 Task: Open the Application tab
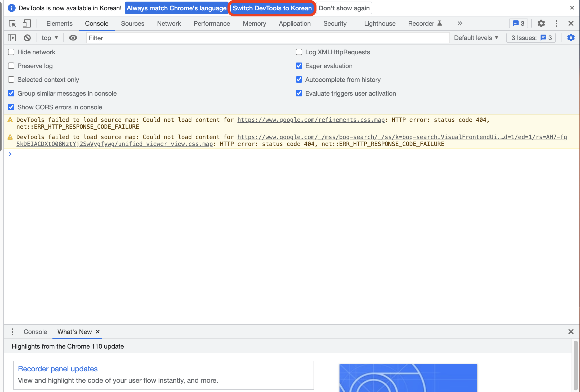click(x=295, y=24)
